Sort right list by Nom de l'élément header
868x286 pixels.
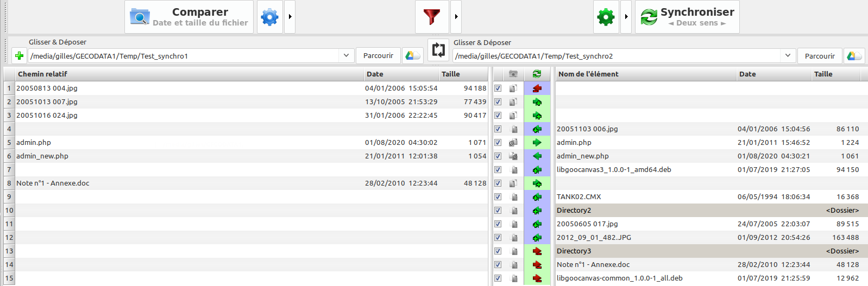point(646,74)
